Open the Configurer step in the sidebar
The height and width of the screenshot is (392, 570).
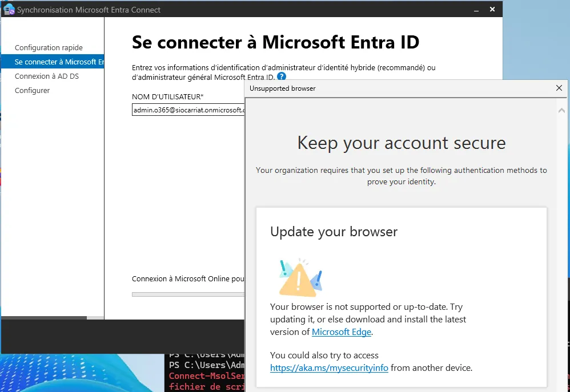(x=32, y=90)
